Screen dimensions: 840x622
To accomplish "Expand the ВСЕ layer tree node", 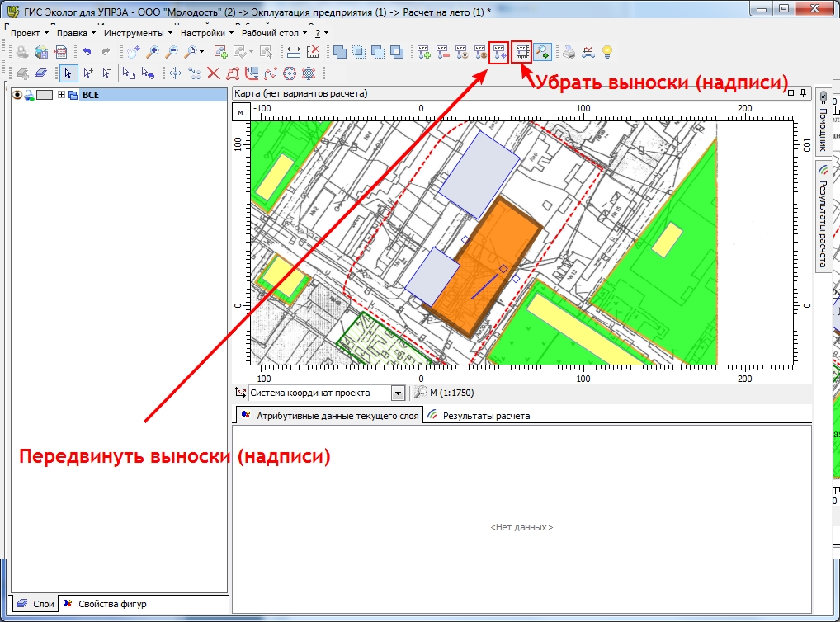I will 62,95.
